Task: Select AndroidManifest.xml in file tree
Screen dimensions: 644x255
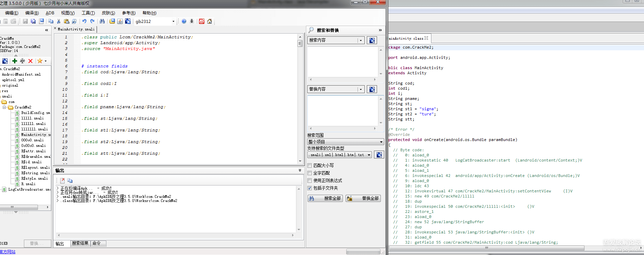Action: click(x=21, y=75)
